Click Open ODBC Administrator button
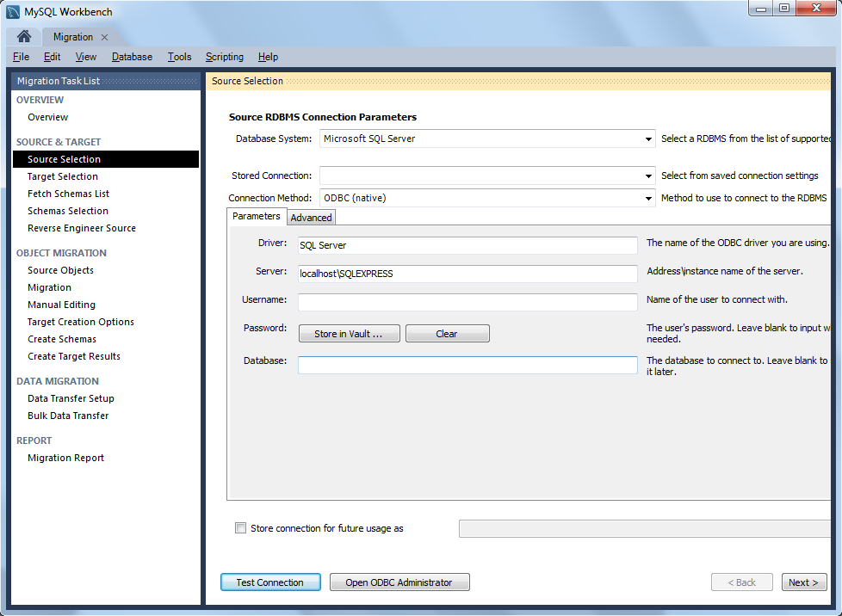The image size is (842, 616). click(399, 582)
